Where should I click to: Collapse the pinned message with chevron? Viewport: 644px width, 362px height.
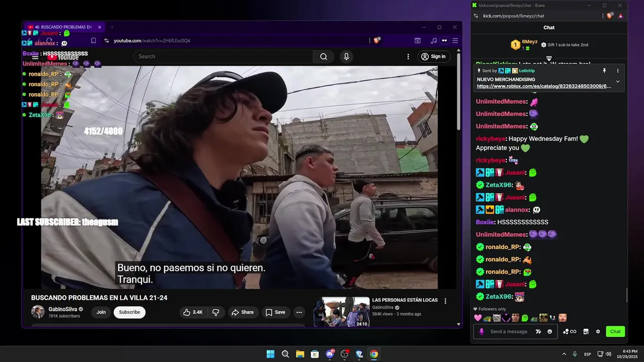click(618, 81)
